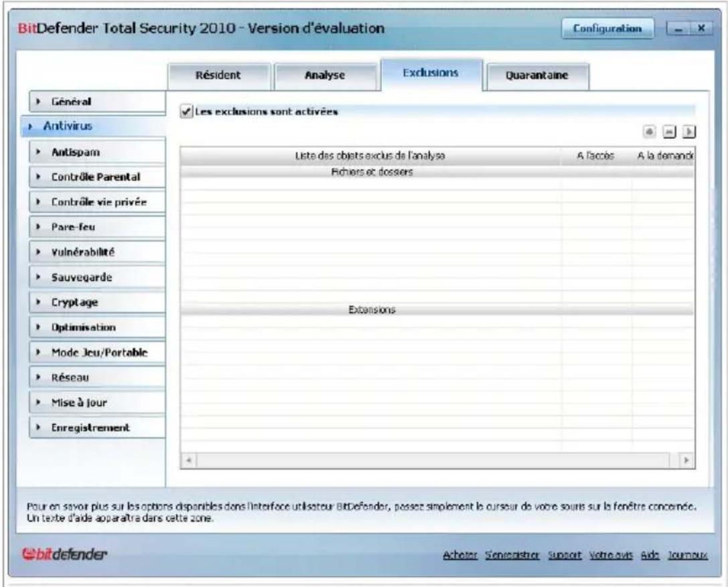Go to the Quarantaine tab

537,76
